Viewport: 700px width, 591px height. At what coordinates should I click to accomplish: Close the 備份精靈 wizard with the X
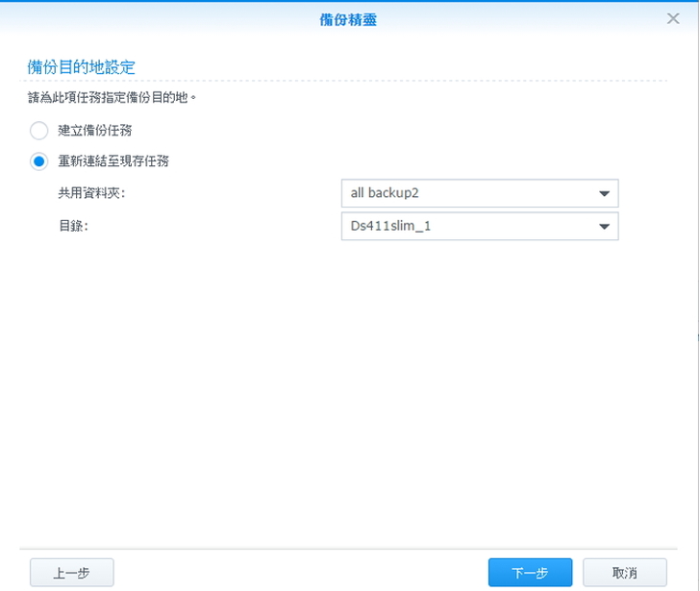coord(673,18)
